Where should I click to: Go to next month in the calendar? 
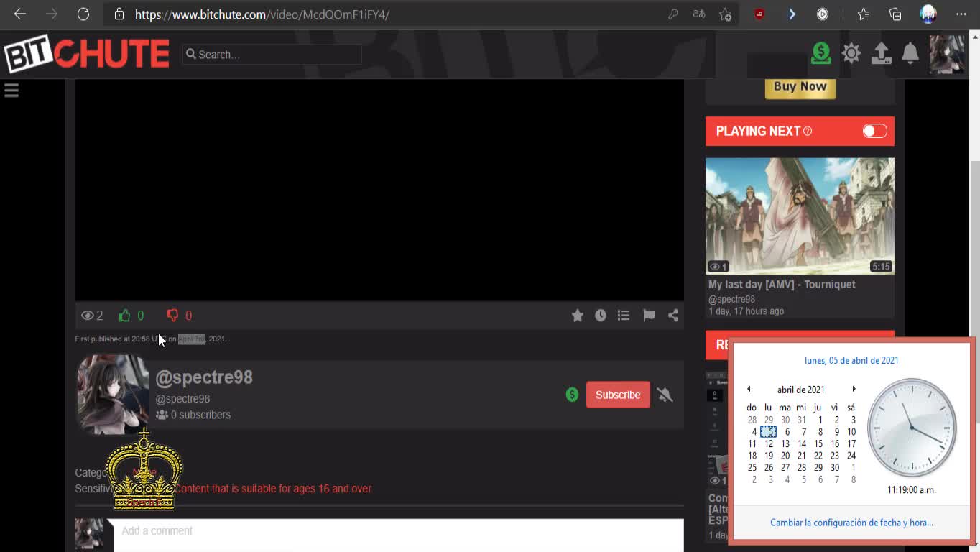coord(854,389)
